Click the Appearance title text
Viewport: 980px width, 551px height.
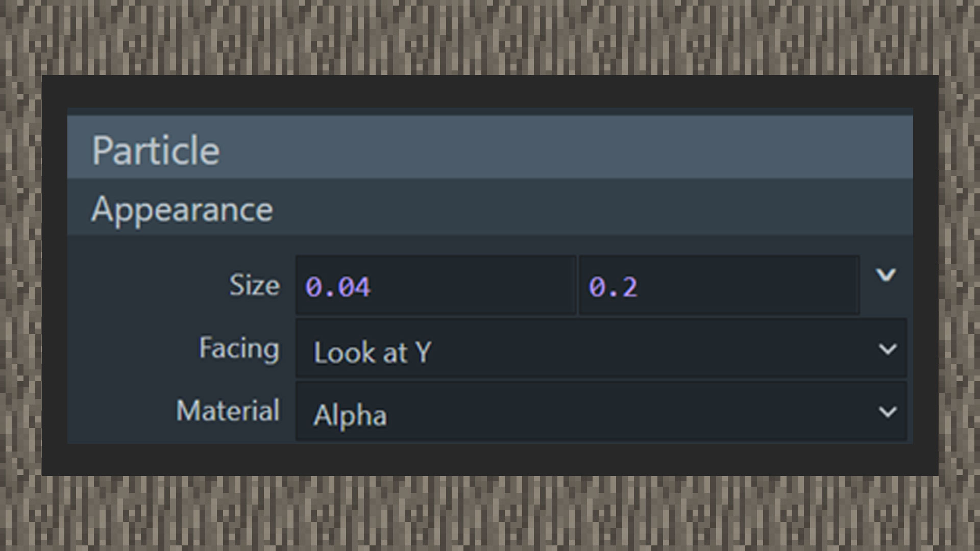coord(182,210)
